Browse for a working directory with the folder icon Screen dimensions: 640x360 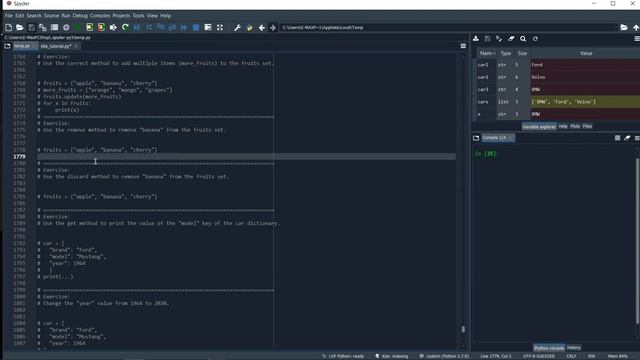tap(624, 27)
